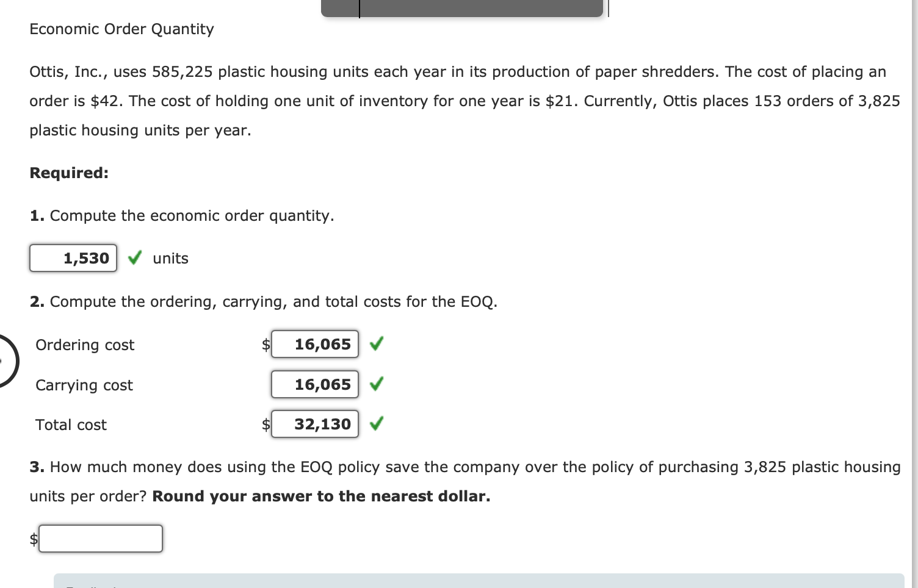Click the Required: label

(69, 173)
